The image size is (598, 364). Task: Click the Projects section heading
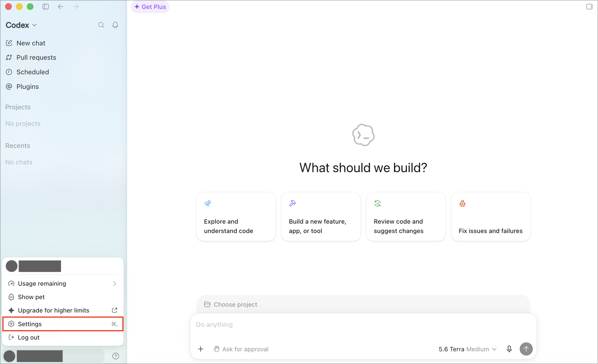click(x=18, y=107)
